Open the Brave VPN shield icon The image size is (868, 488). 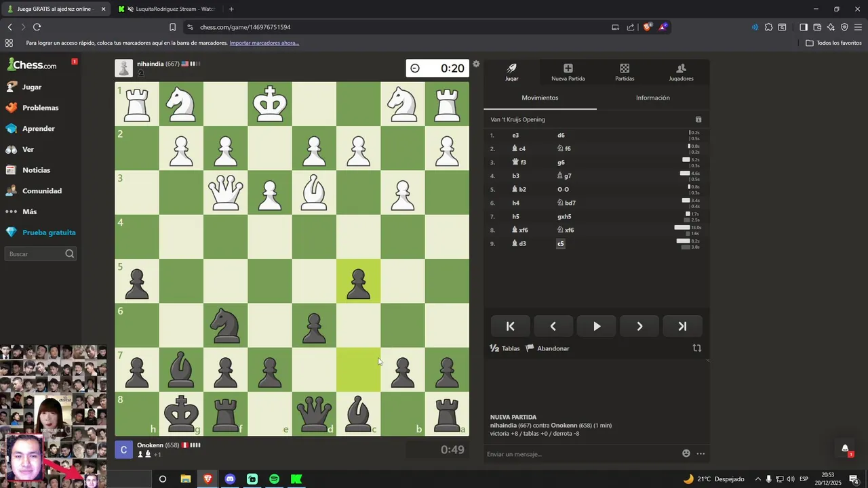[x=844, y=27]
